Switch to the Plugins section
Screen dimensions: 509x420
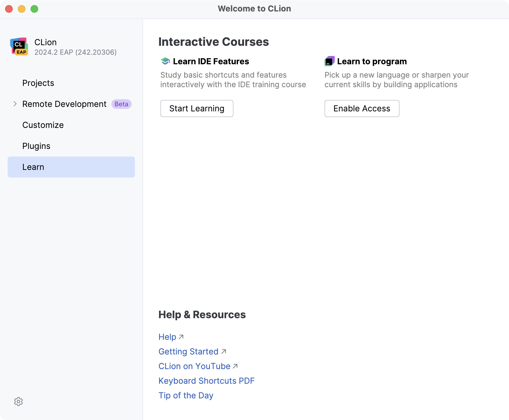[36, 146]
